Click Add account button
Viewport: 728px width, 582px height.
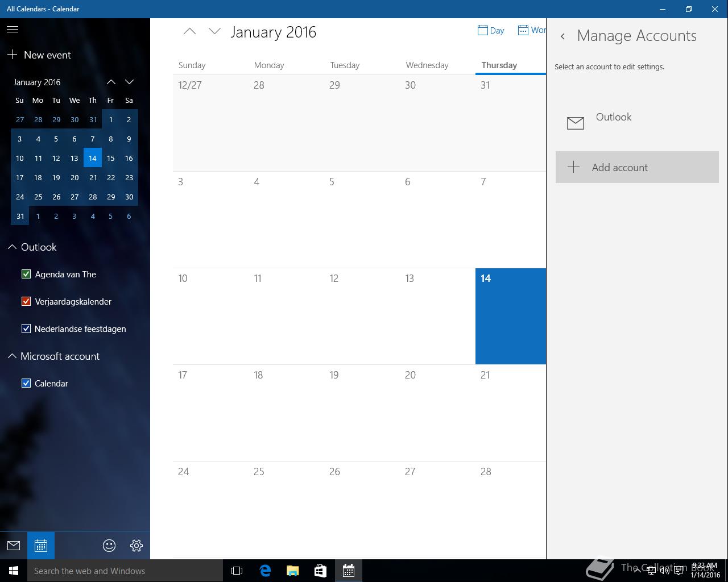pyautogui.click(x=637, y=167)
